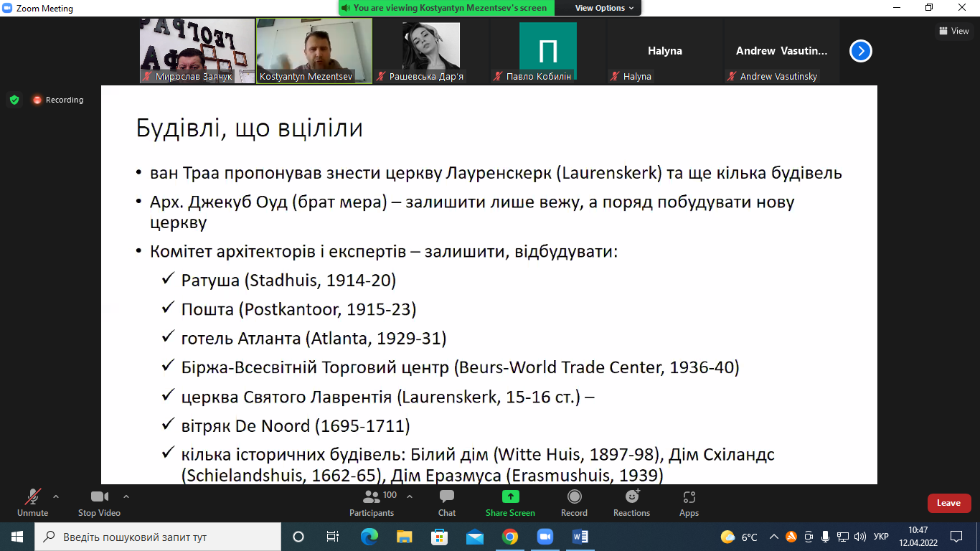Image resolution: width=980 pixels, height=551 pixels.
Task: Show hidden tray icons chevron
Action: pos(774,537)
